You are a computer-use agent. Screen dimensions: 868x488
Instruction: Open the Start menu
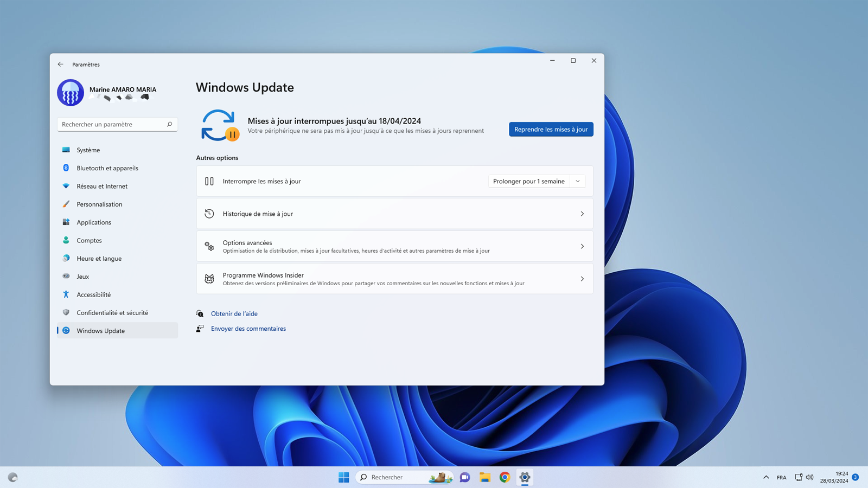[343, 477]
